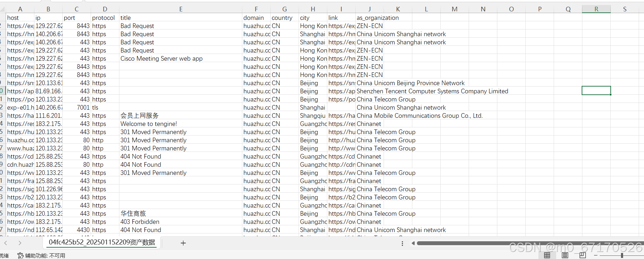Click the horizontal scrollbar left arrow

[x=413, y=243]
